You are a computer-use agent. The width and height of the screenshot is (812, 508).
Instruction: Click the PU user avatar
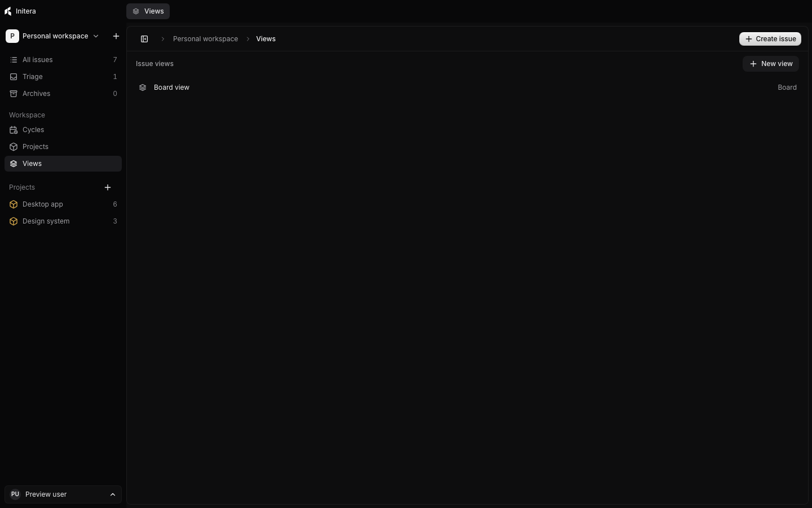click(15, 494)
